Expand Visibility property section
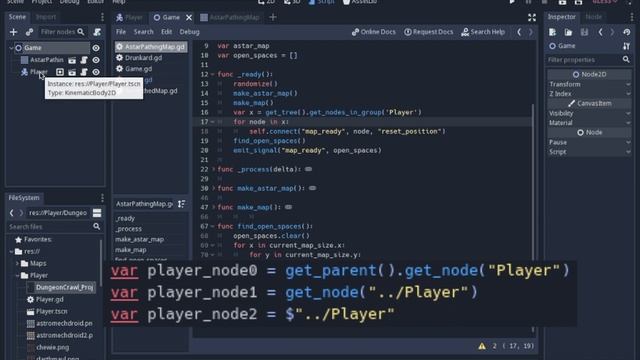 (589, 113)
